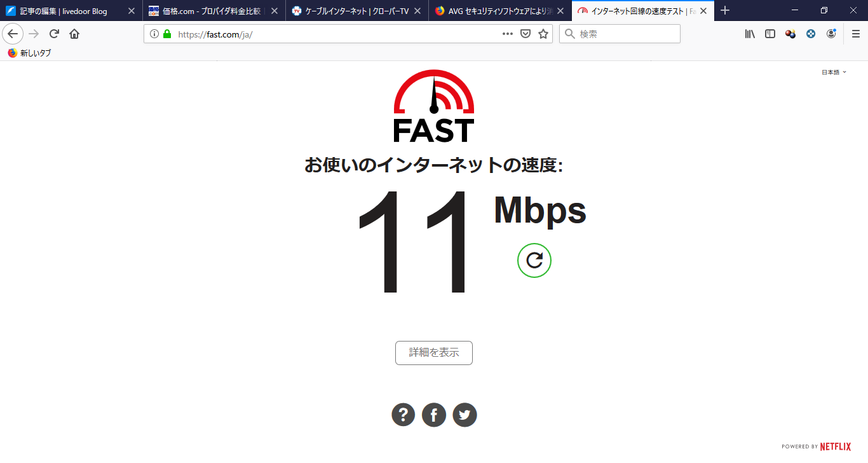Share the result on Twitter icon

465,415
